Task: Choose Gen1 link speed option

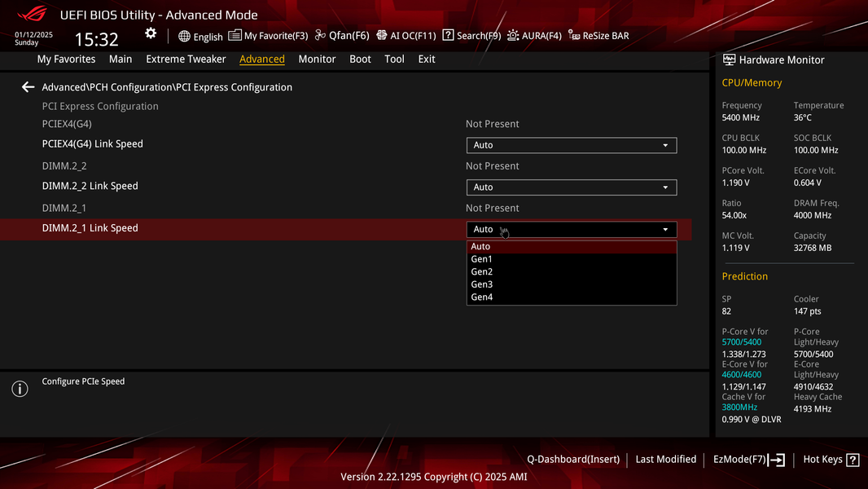Action: click(572, 259)
